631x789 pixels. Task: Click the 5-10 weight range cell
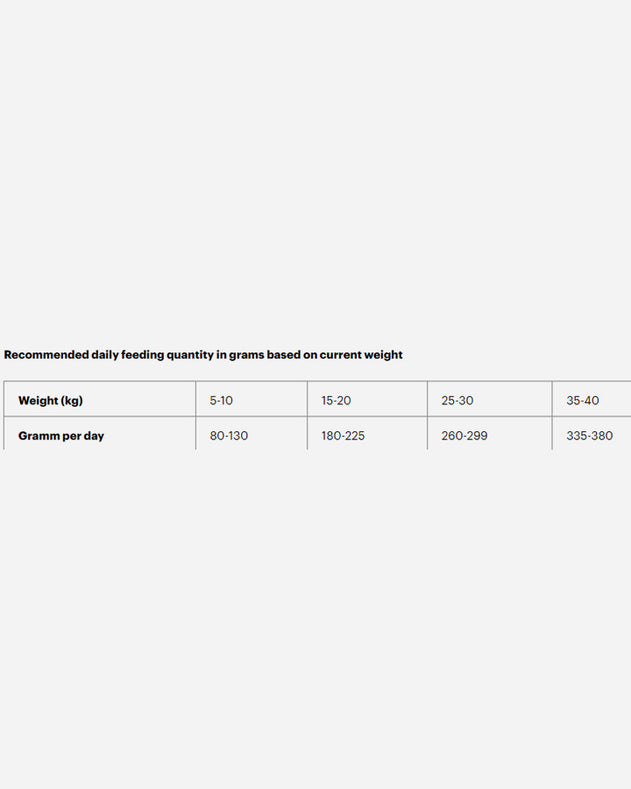click(x=221, y=401)
